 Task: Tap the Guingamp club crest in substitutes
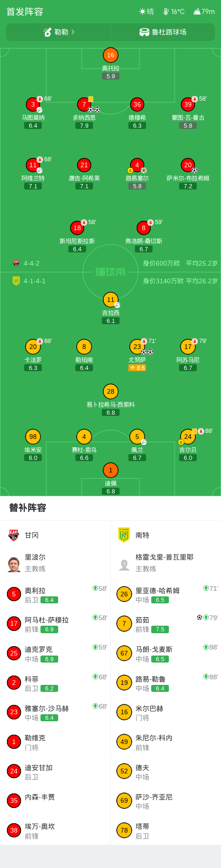pos(14,535)
